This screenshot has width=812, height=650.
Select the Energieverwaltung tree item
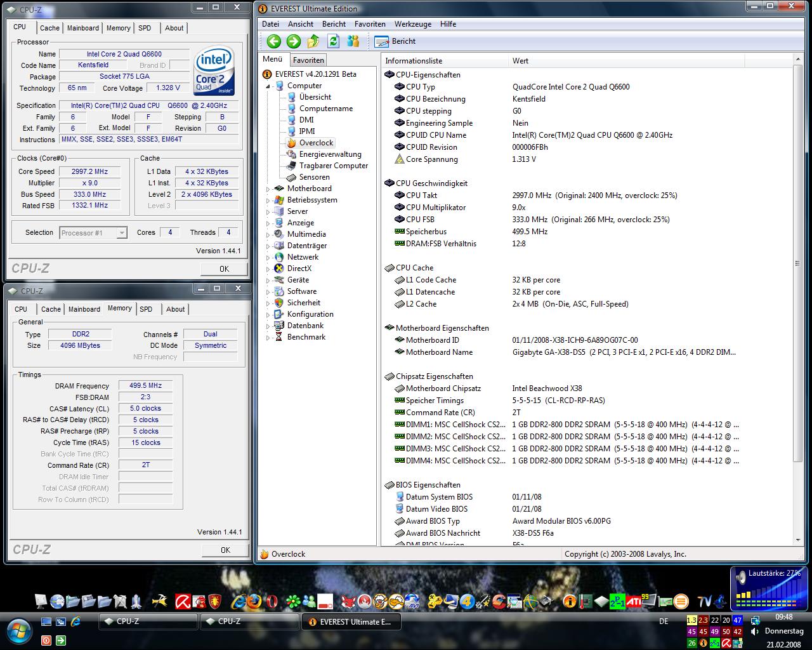tap(324, 154)
